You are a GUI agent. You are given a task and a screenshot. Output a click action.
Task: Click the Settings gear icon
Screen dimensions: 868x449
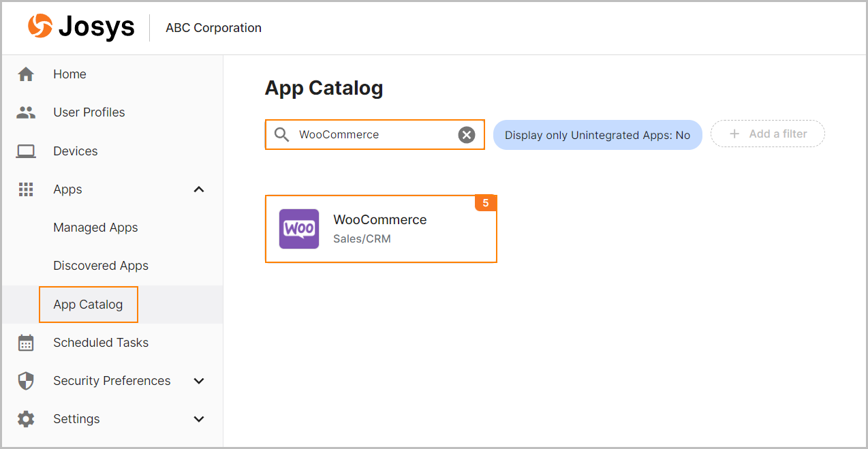(x=26, y=419)
